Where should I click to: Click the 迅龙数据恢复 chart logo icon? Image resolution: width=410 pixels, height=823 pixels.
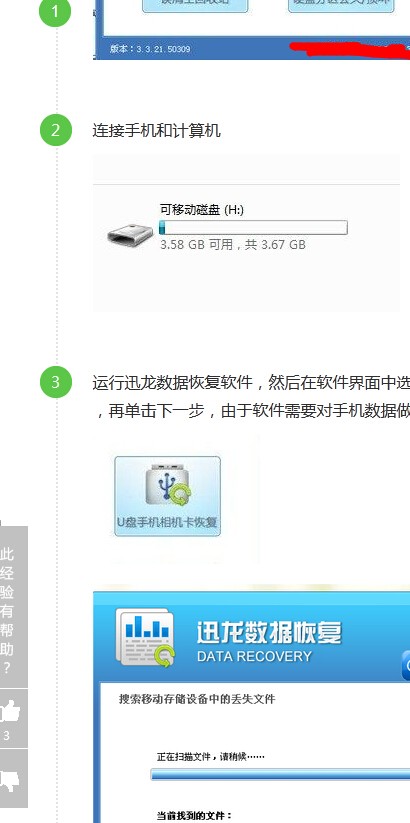coord(145,637)
